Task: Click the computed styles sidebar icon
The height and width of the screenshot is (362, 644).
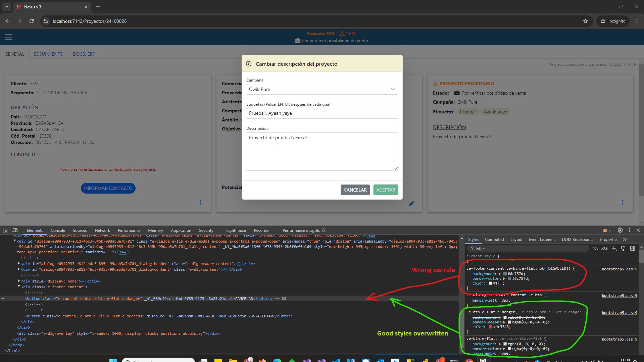Action: [x=633, y=248]
